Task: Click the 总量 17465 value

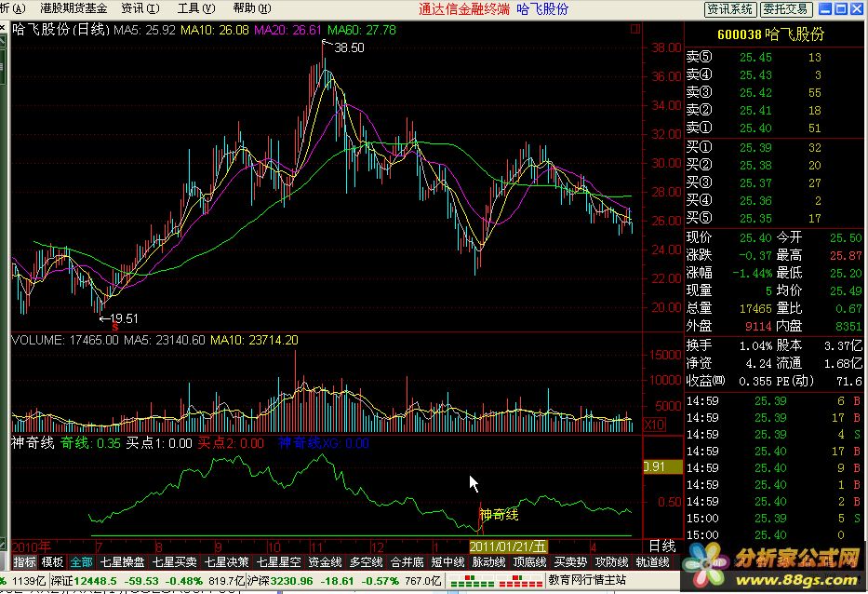Action: [755, 308]
